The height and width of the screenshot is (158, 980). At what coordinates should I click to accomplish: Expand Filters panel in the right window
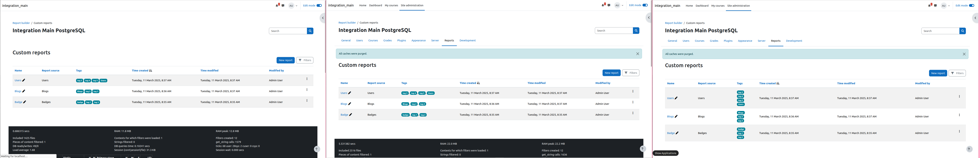[x=957, y=73]
